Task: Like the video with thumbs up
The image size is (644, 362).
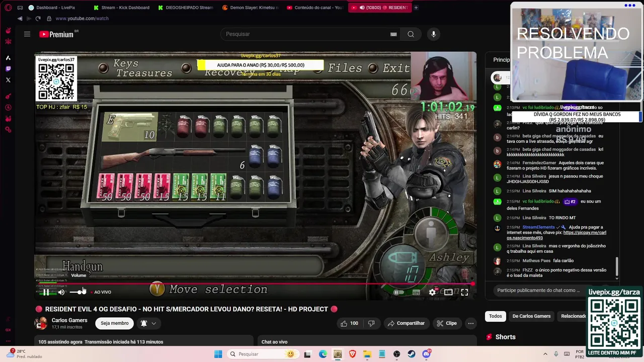Action: coord(349,323)
